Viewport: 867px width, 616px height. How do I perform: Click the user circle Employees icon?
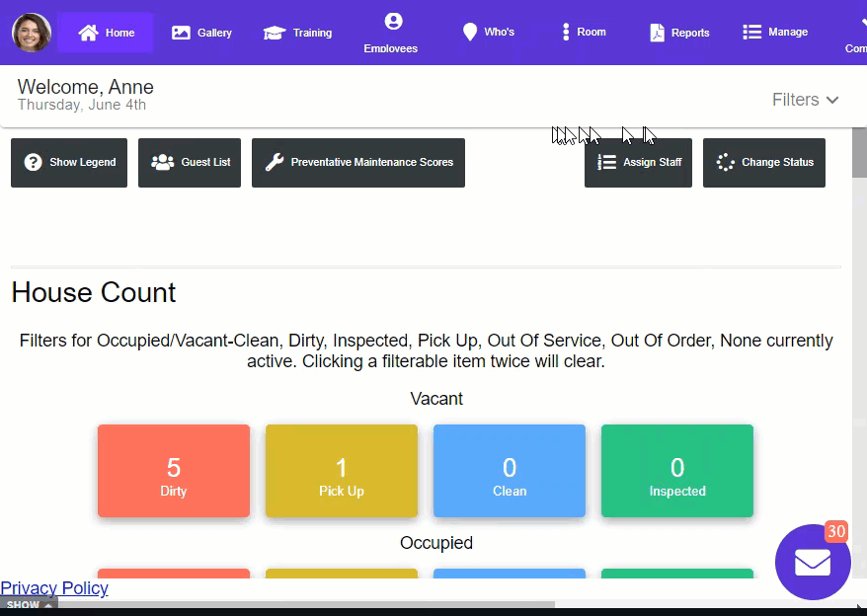pyautogui.click(x=394, y=21)
